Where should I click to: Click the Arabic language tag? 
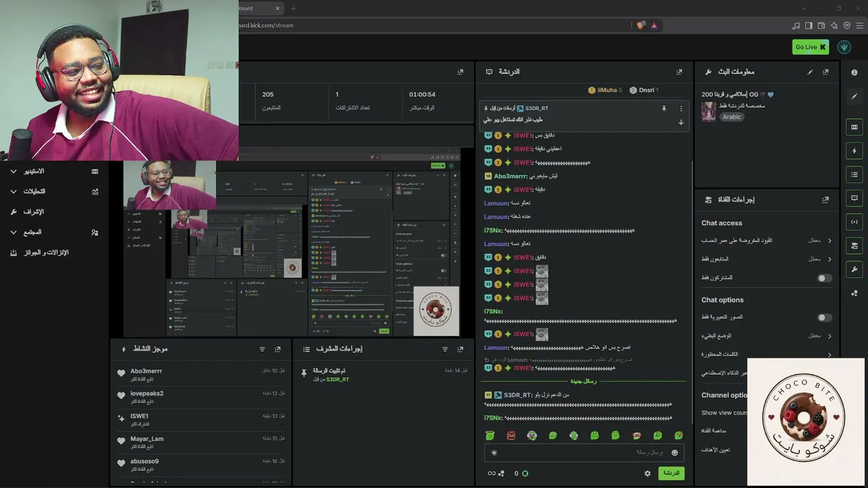pyautogui.click(x=732, y=117)
